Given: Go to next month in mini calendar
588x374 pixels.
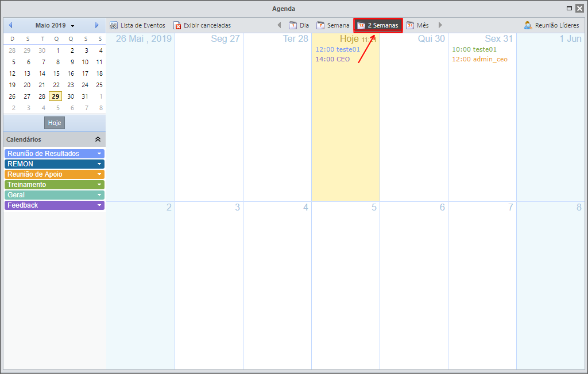Looking at the screenshot, I should (96, 25).
